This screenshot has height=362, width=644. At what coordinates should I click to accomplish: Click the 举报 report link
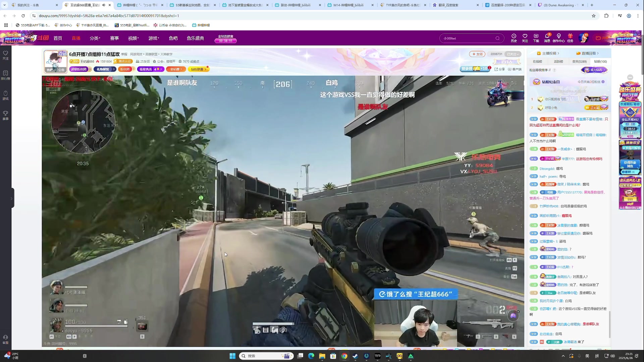tap(124, 54)
